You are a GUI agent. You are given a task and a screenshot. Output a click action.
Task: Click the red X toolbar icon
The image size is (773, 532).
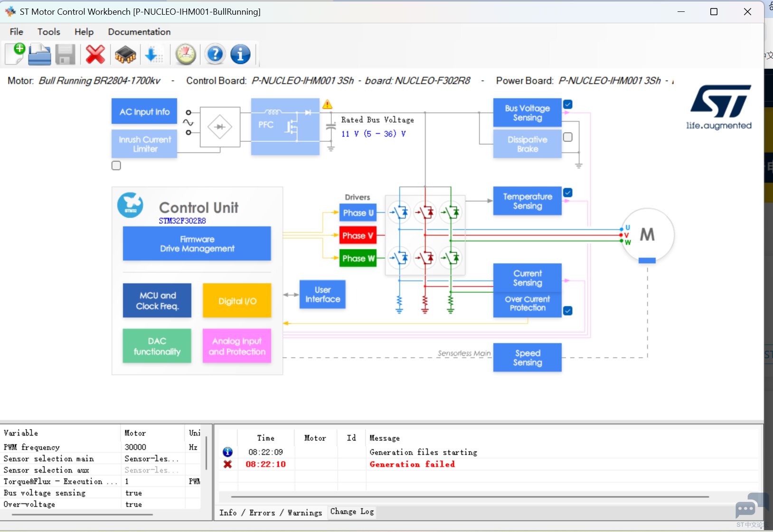click(95, 55)
